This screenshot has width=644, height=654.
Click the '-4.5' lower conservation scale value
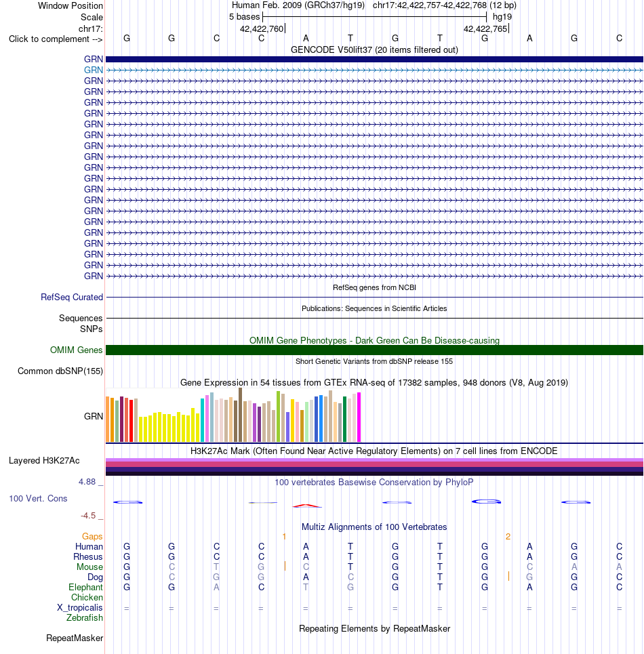click(x=88, y=516)
